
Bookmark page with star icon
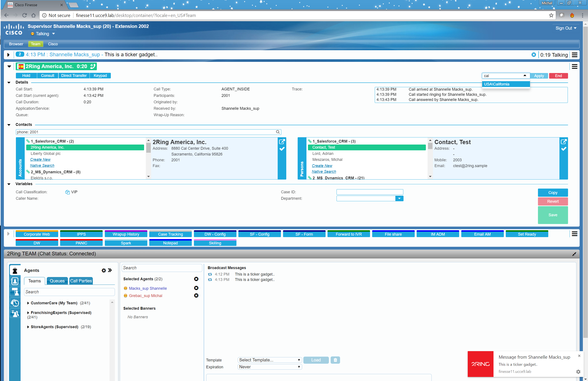[x=551, y=15]
